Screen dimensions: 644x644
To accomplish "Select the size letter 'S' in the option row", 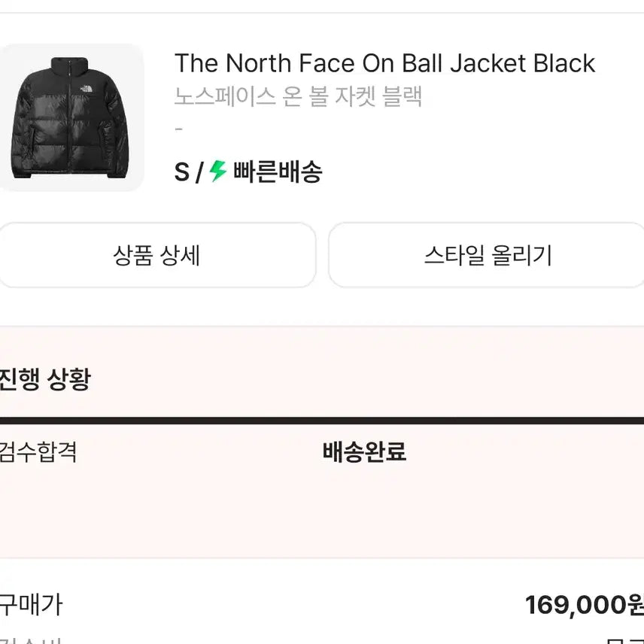I will click(x=181, y=172).
